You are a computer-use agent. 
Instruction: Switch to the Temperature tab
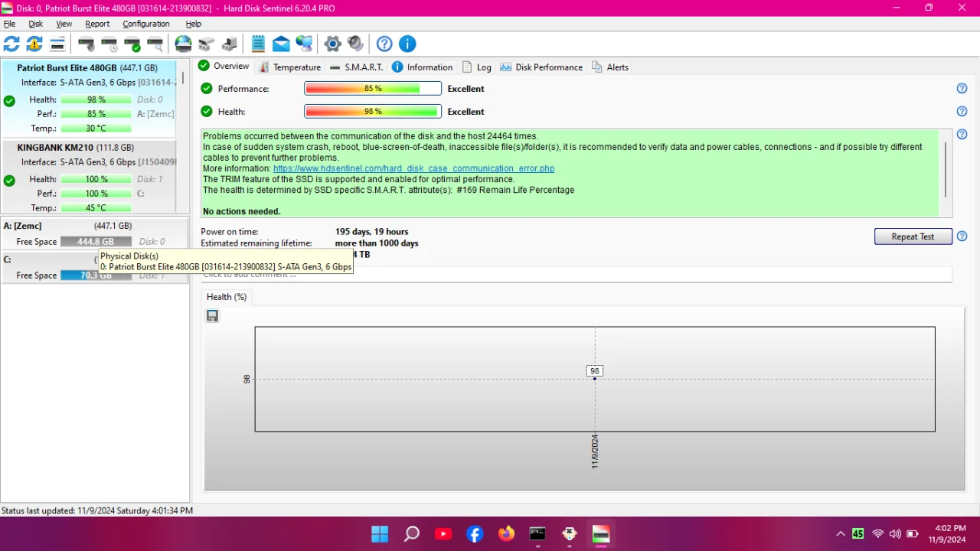tap(290, 67)
